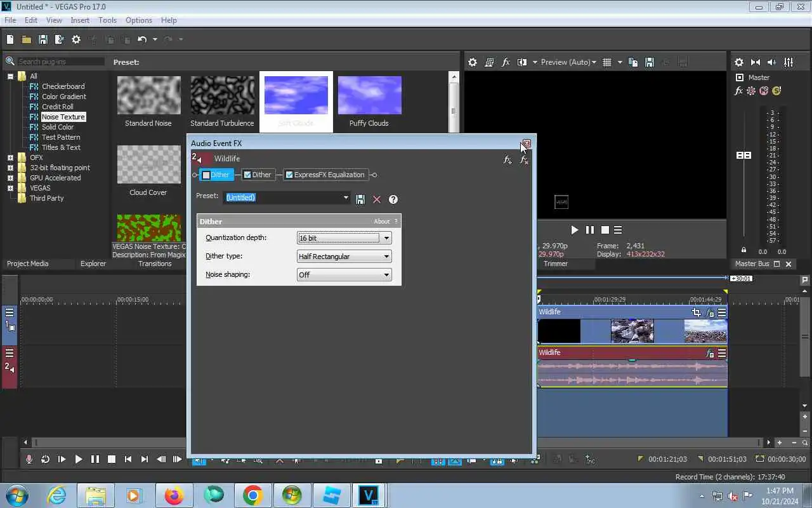
Task: Enable overlays grid icon in preview
Action: pos(607,62)
